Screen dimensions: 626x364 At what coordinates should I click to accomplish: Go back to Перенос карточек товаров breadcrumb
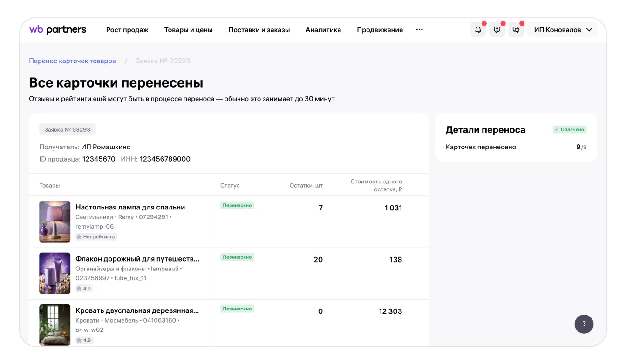pyautogui.click(x=72, y=61)
